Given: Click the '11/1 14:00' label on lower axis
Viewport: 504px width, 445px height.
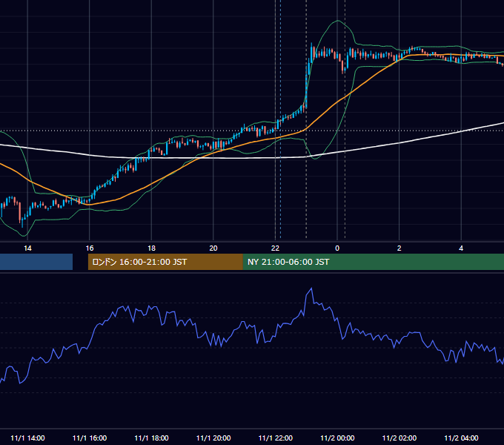Looking at the screenshot, I should [27, 438].
